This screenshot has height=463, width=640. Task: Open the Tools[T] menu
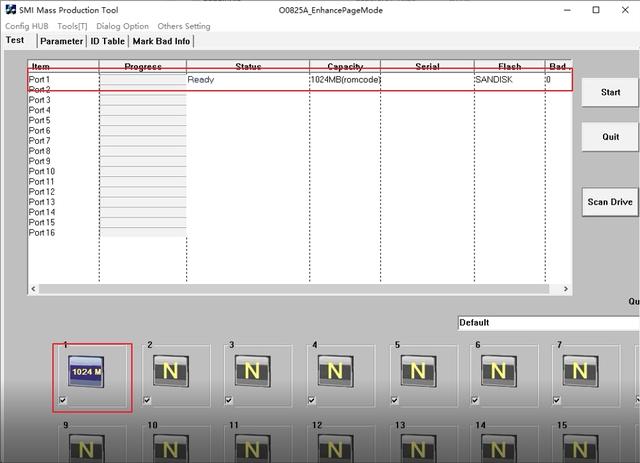(x=72, y=26)
